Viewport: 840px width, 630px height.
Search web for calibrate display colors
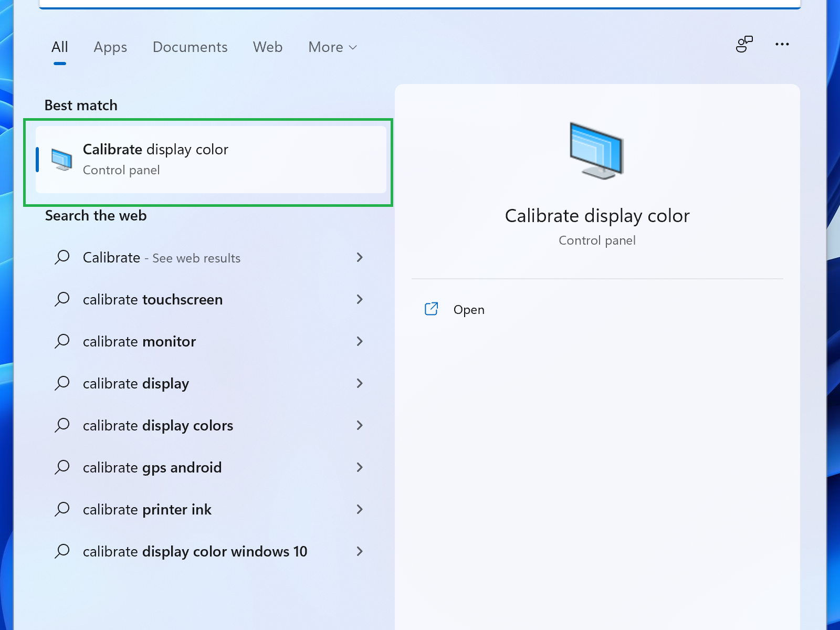tap(158, 425)
